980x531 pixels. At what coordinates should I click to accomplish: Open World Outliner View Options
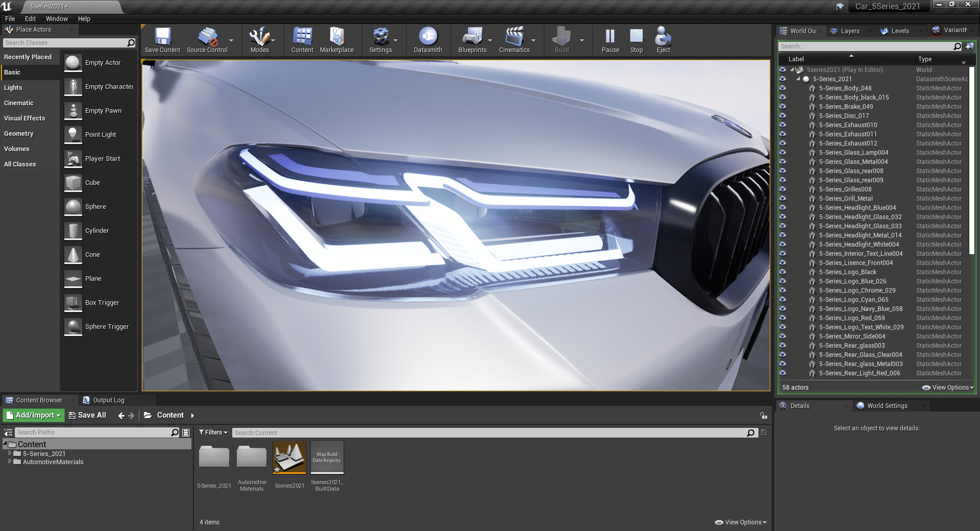(948, 388)
